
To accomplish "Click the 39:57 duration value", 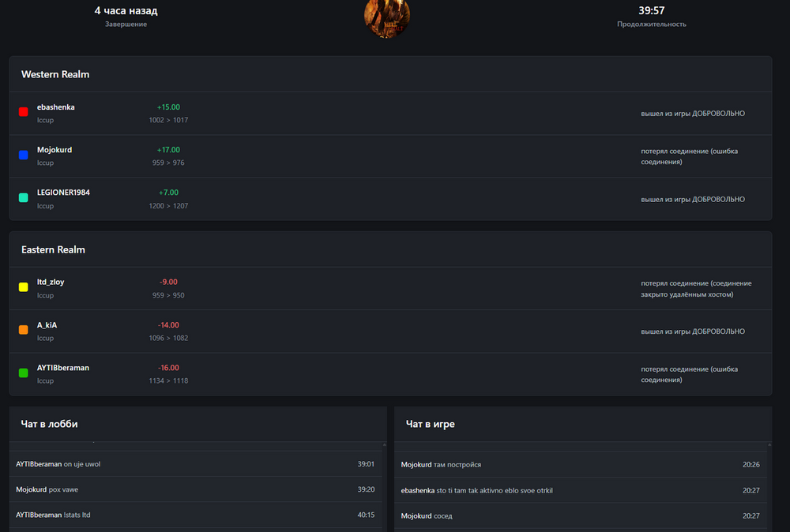I will [x=651, y=11].
